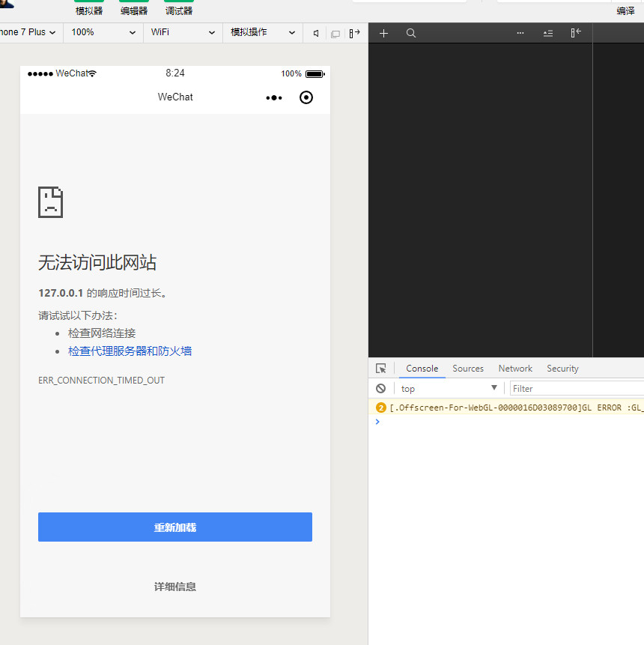Open the zoom level 100% dropdown

[x=103, y=32]
